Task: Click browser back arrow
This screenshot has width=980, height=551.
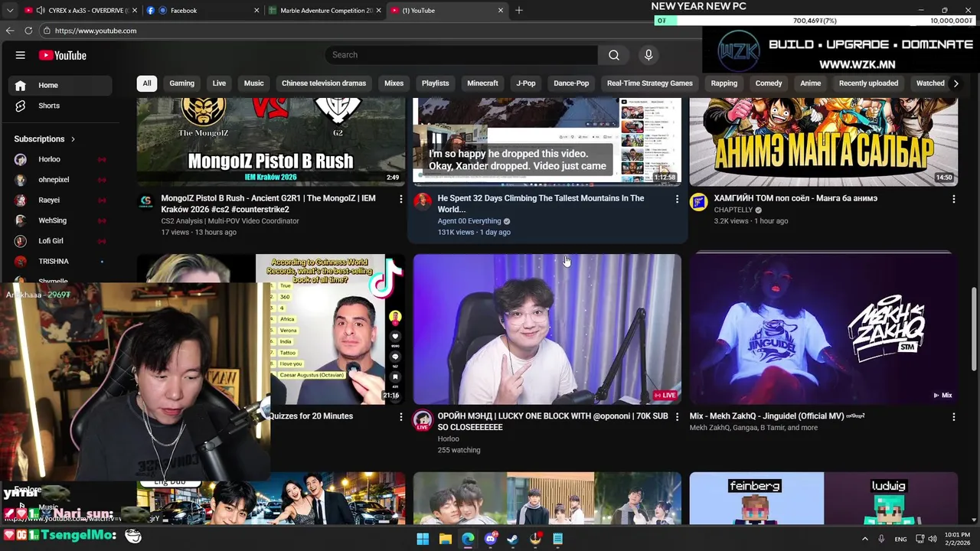Action: pos(10,31)
